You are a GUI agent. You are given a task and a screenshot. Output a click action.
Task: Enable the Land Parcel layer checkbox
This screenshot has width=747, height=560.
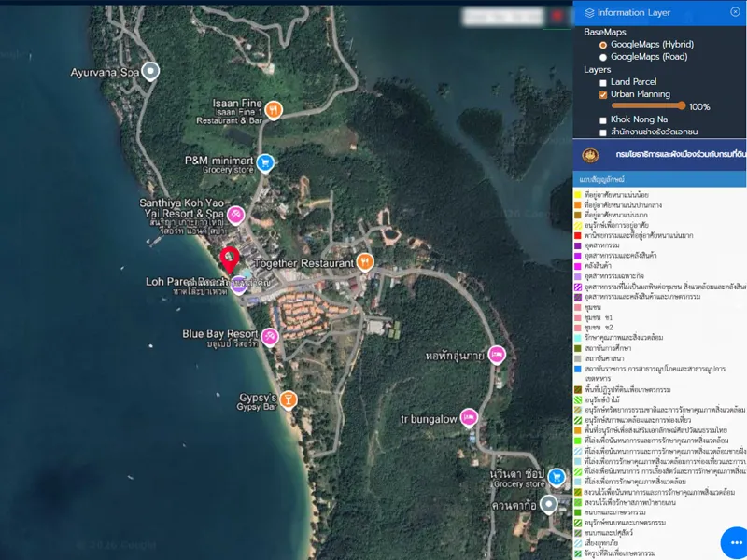coord(603,83)
